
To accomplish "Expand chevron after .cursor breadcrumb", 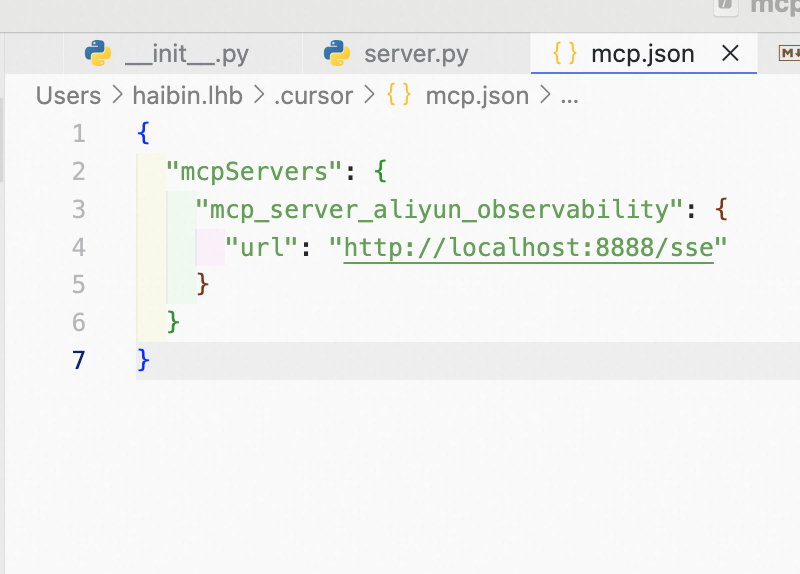I will pos(369,95).
